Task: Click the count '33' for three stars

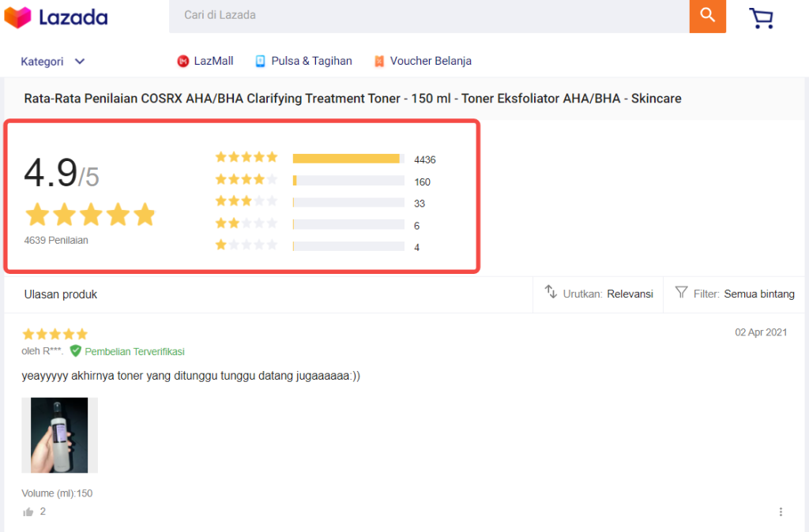Action: point(420,204)
